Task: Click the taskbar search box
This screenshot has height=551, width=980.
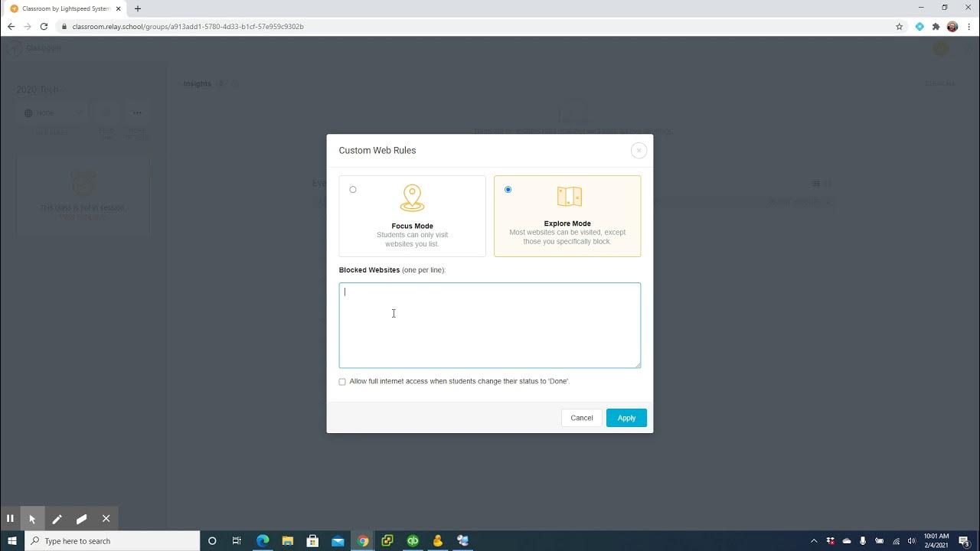Action: tap(113, 540)
